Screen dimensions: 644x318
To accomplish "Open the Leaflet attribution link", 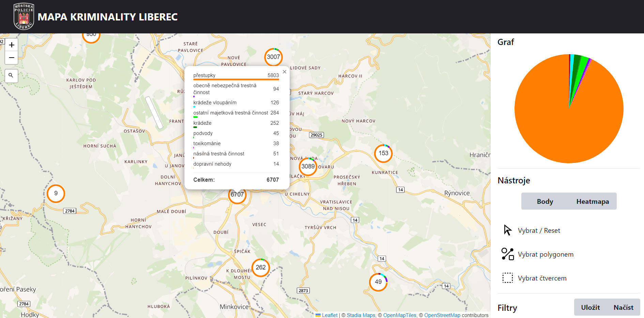I will [x=329, y=315].
